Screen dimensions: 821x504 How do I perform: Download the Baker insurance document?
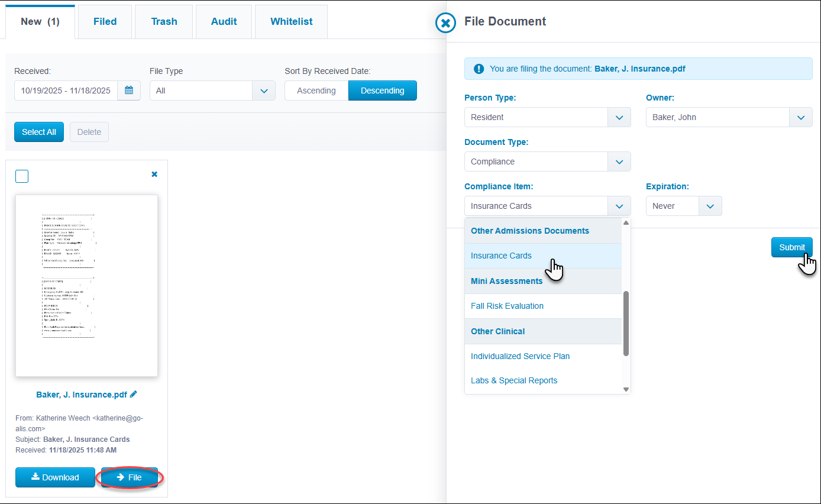(55, 477)
